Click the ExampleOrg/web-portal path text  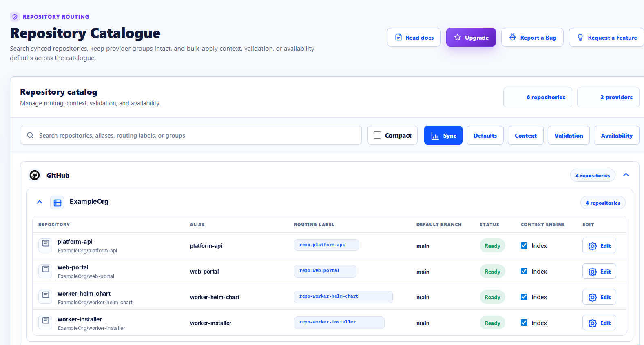click(86, 276)
